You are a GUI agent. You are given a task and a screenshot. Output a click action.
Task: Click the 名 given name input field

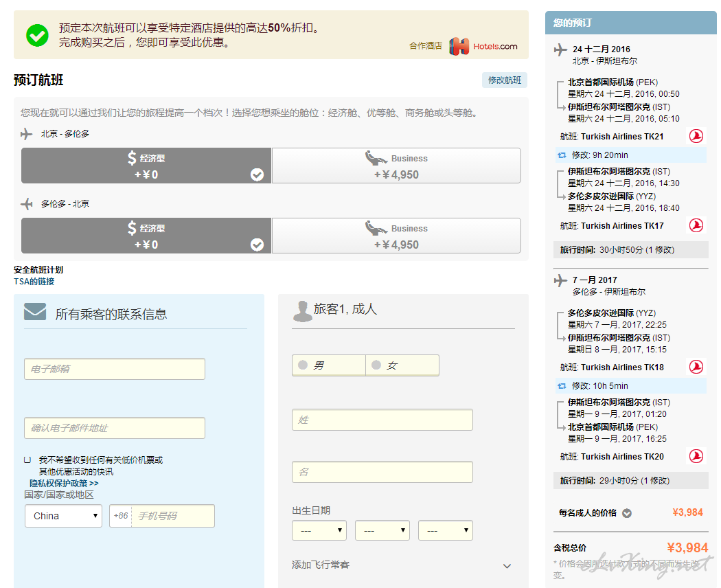tap(382, 472)
